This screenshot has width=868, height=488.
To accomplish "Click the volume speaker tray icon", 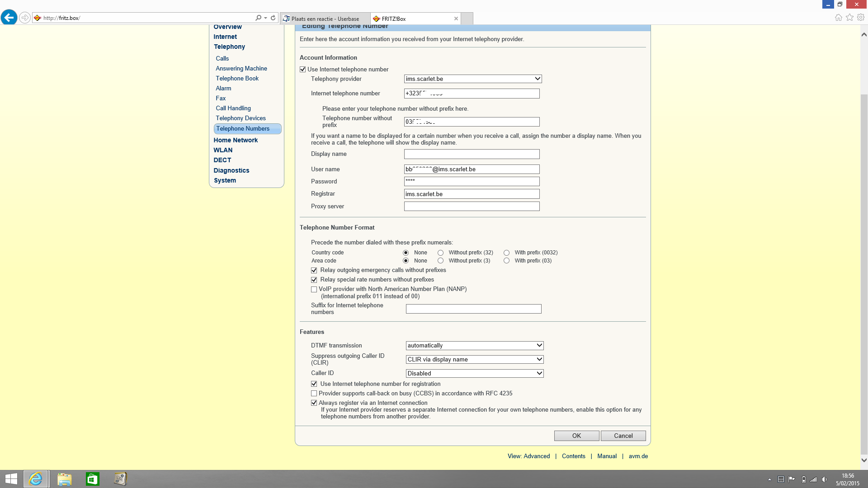I will pyautogui.click(x=824, y=479).
